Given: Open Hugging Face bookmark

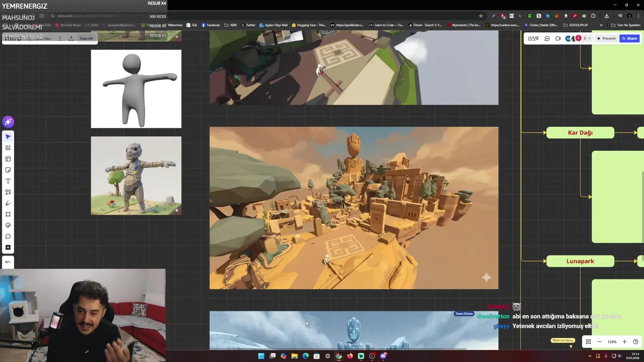Looking at the screenshot, I should pyautogui.click(x=309, y=25).
